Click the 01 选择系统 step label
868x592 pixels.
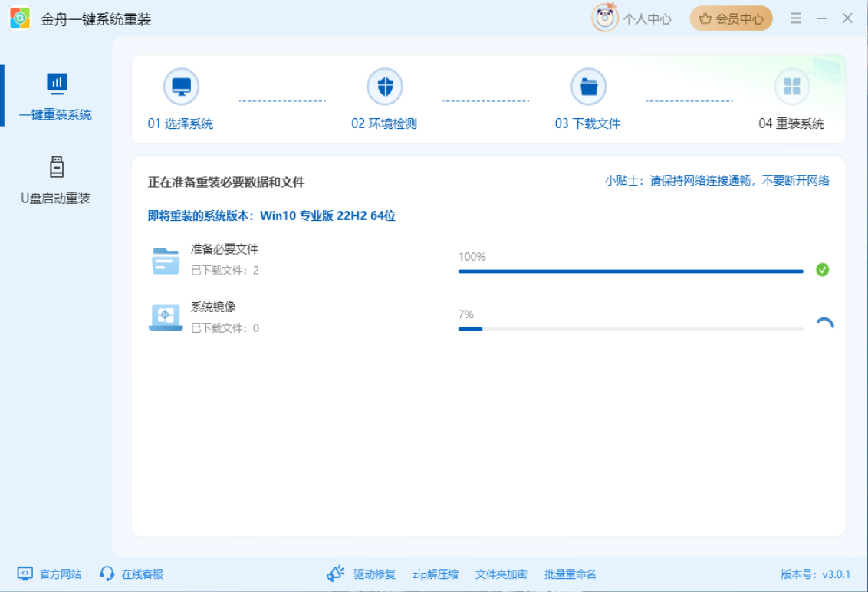(x=180, y=123)
